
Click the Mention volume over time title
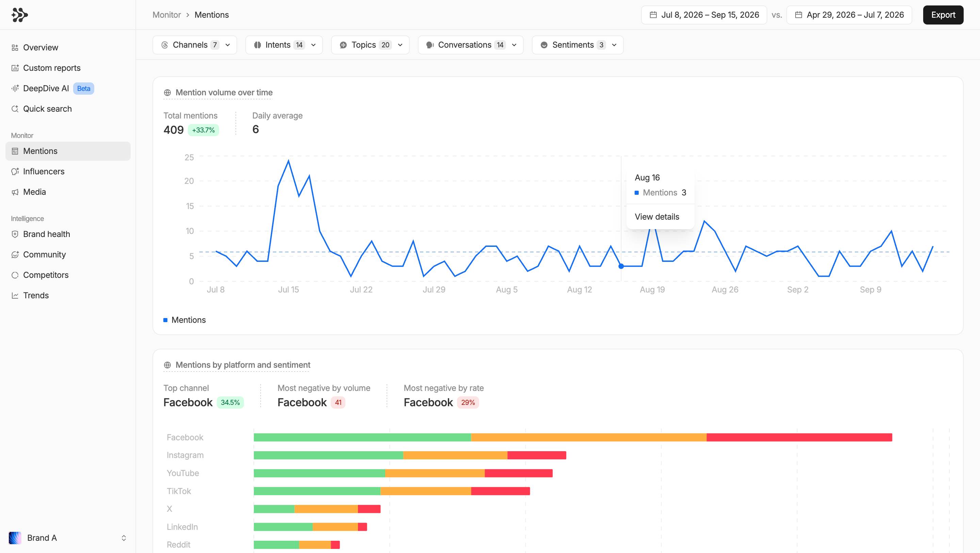pyautogui.click(x=224, y=93)
